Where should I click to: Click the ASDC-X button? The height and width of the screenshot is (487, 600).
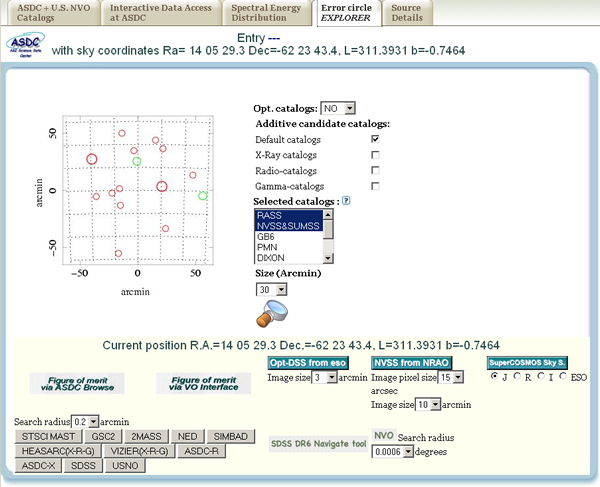click(38, 466)
